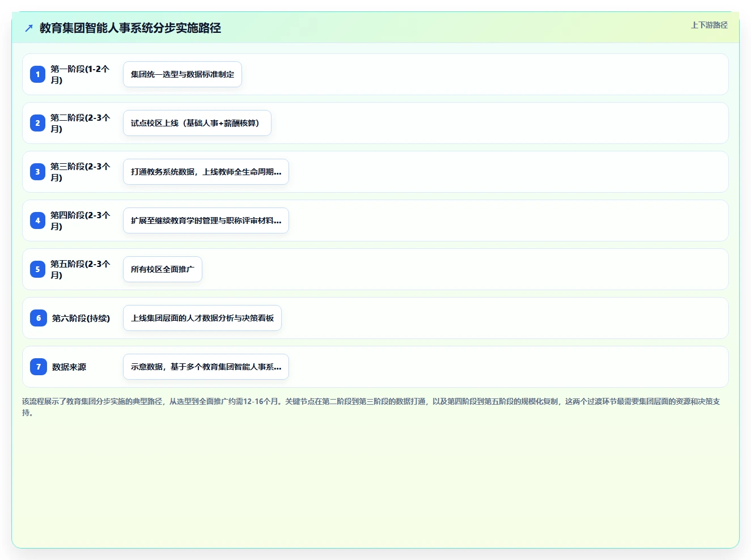Select the step 2 number badge
Screen dimensions: 751x560
point(38,123)
